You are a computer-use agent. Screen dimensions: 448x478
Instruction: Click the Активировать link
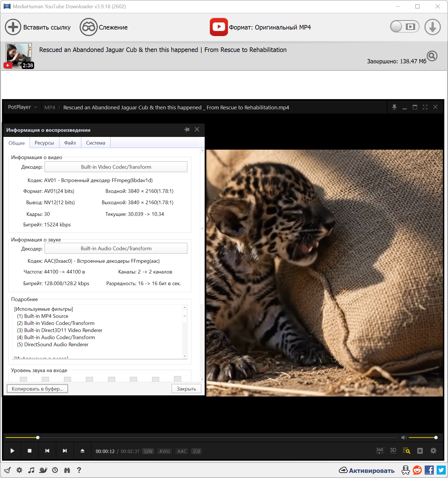[x=371, y=471]
